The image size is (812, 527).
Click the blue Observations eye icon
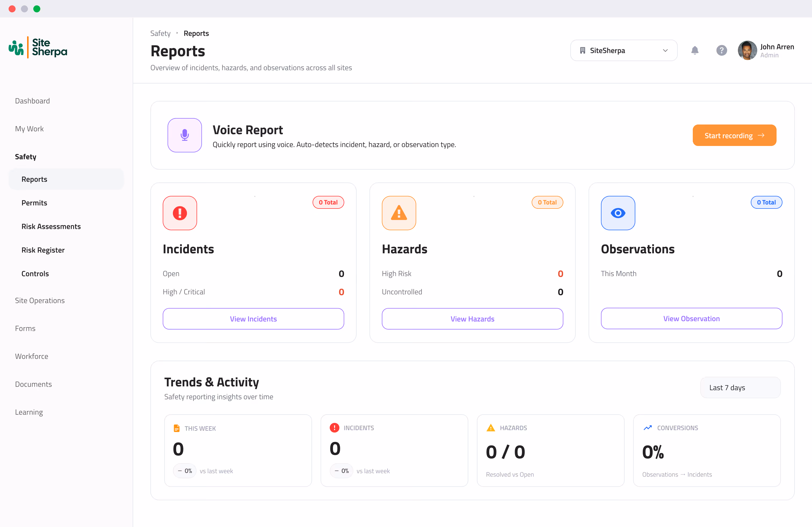618,213
